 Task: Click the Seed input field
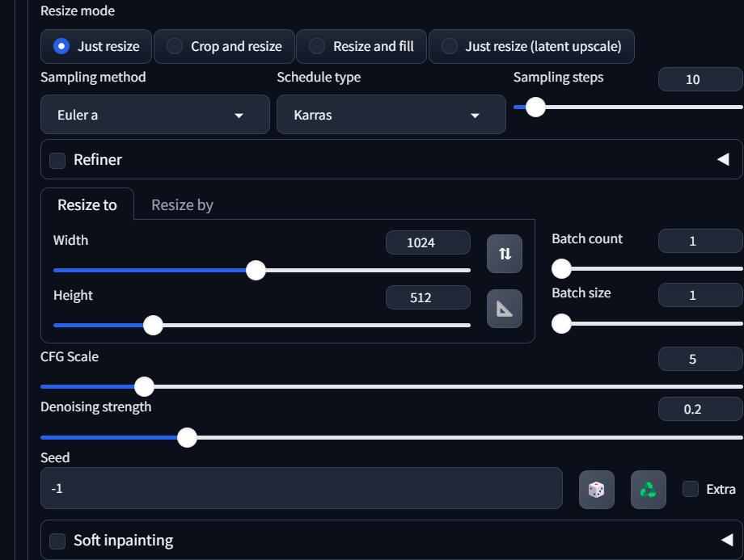[x=301, y=489]
